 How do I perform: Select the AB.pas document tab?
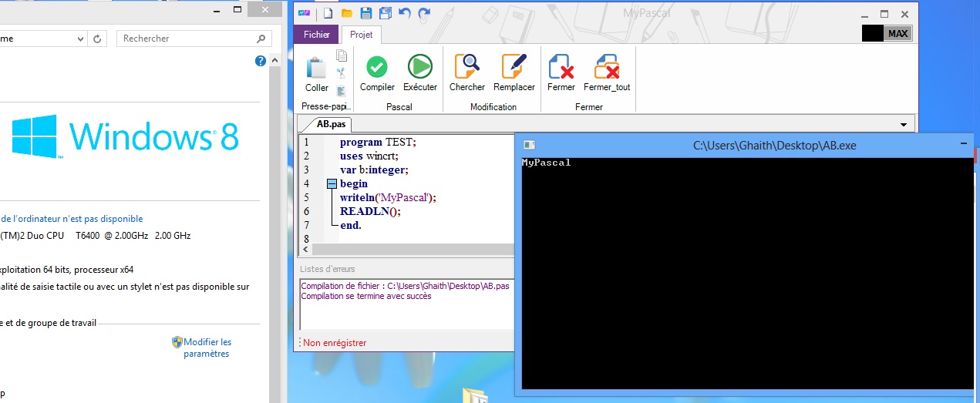click(332, 123)
